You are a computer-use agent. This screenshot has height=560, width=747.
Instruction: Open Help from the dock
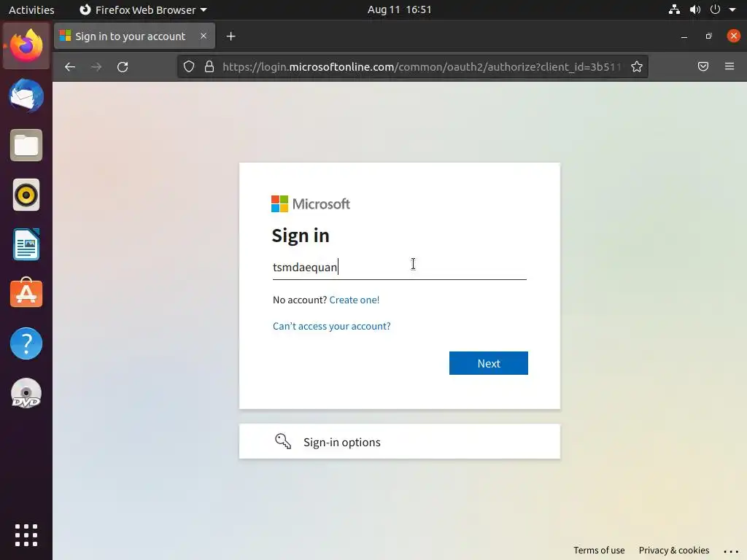26,343
